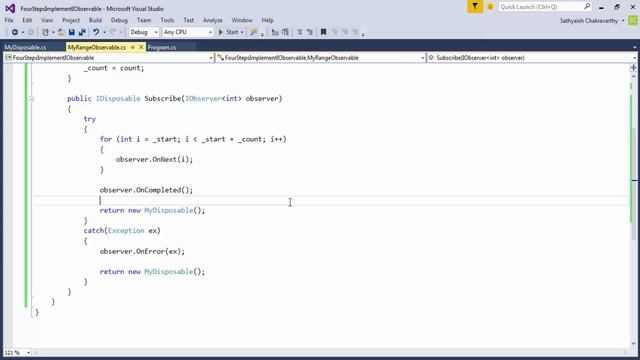
Task: Switch to the MyDisposable.cs tab
Action: [25, 47]
